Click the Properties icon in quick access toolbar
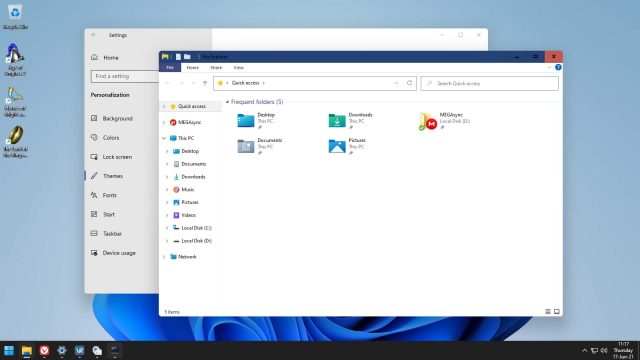The image size is (640, 360). 178,57
